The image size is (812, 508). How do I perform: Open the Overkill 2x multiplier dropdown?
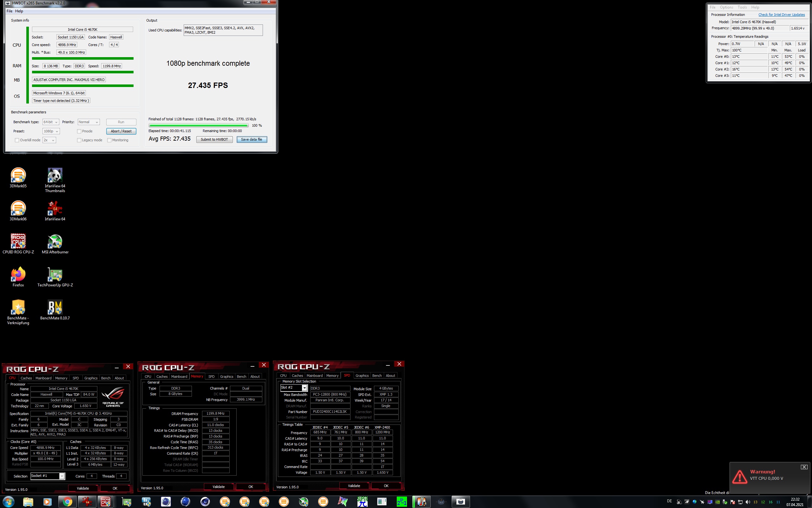pyautogui.click(x=49, y=140)
